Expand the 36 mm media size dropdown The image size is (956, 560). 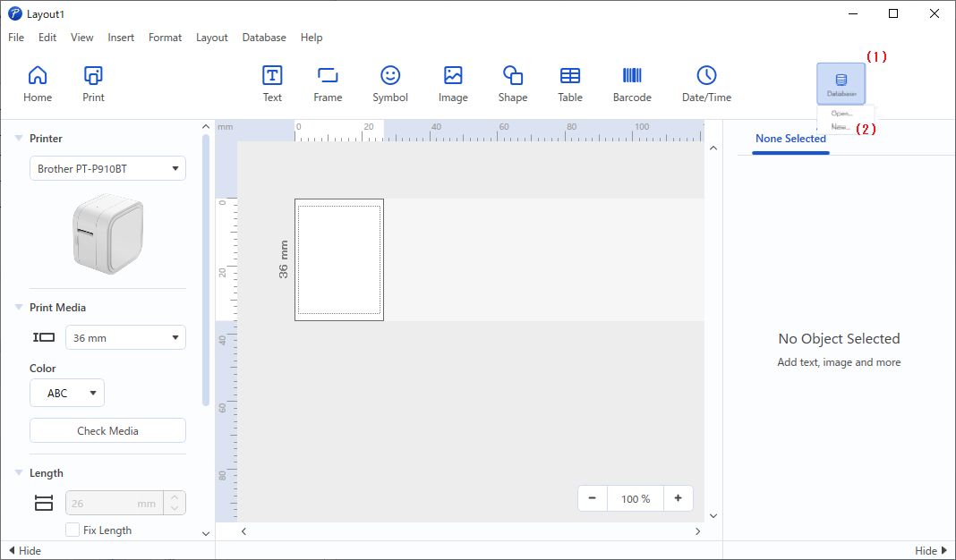click(x=125, y=337)
